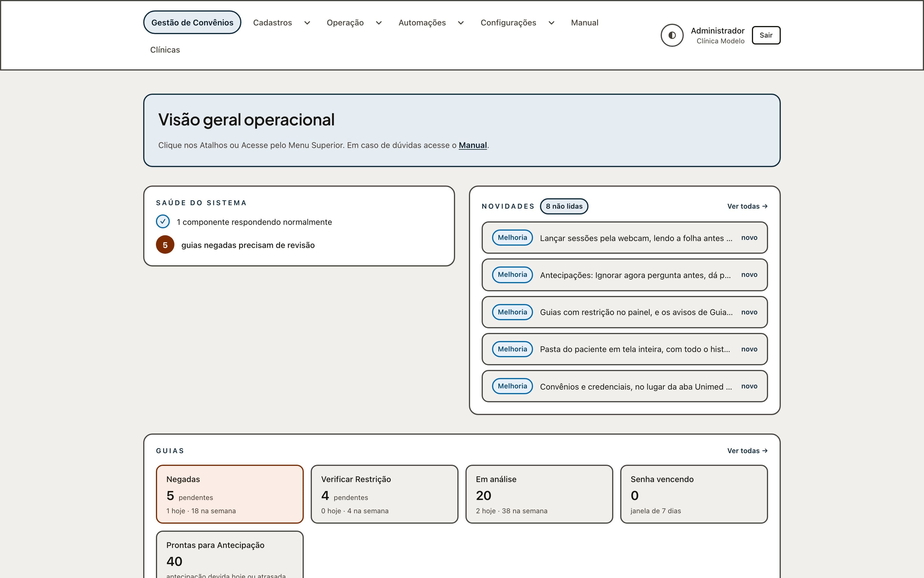Open the Senha vencendo card
Screen dimensions: 924x578
click(694, 494)
